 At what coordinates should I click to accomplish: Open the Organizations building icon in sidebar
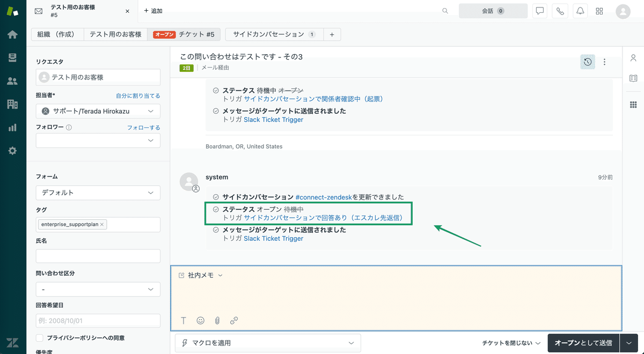click(12, 104)
